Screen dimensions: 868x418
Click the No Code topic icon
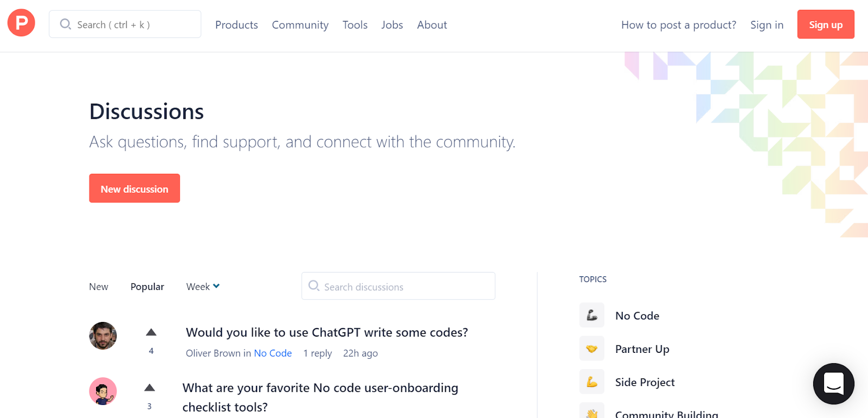591,315
